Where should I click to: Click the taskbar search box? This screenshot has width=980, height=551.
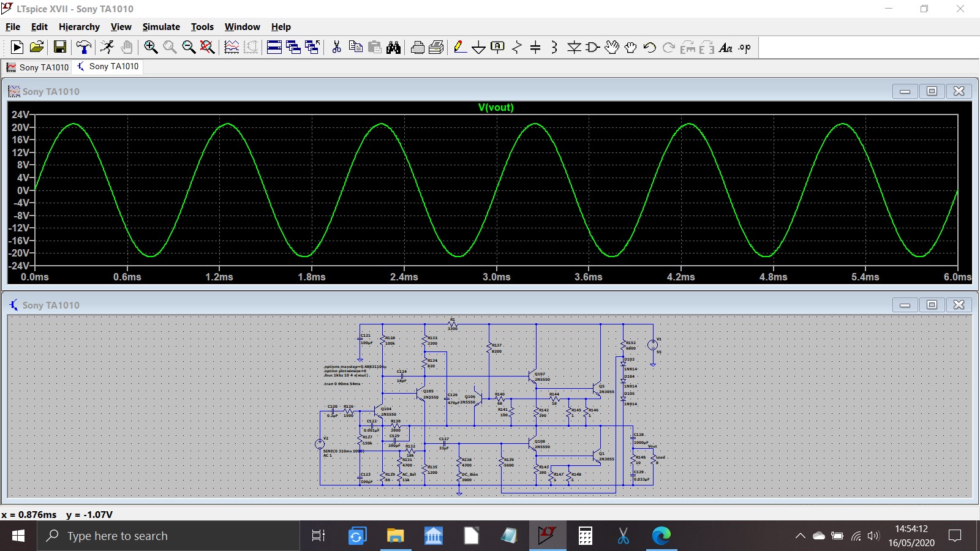168,536
